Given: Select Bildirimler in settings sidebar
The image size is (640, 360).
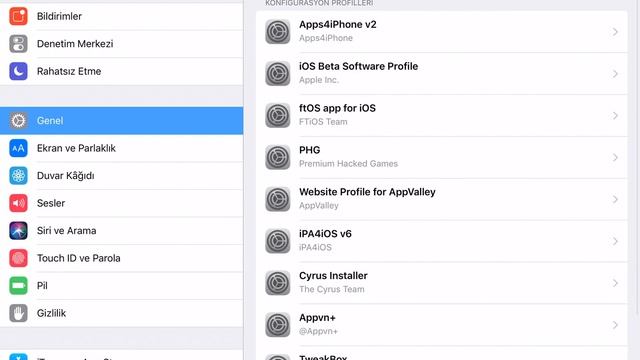Looking at the screenshot, I should [x=122, y=16].
